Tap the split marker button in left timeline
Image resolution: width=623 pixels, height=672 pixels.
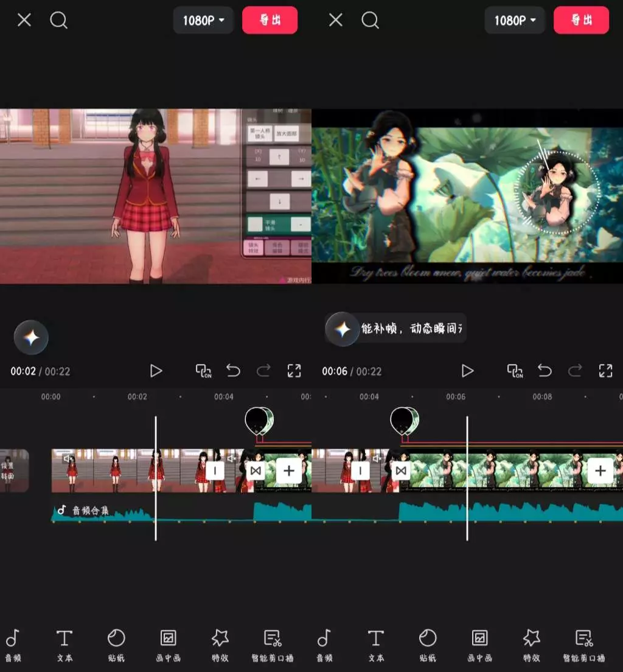215,471
